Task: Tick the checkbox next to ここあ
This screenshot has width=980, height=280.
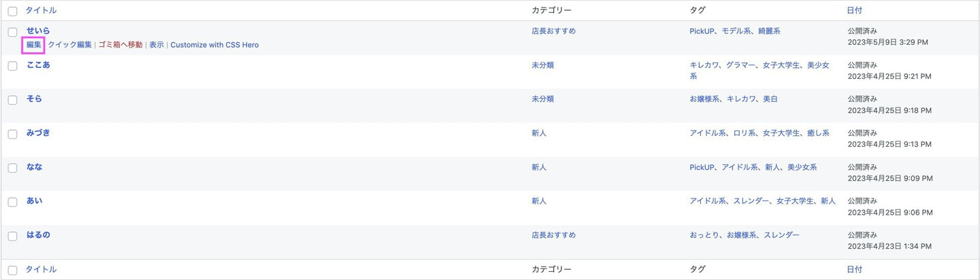Action: tap(12, 66)
